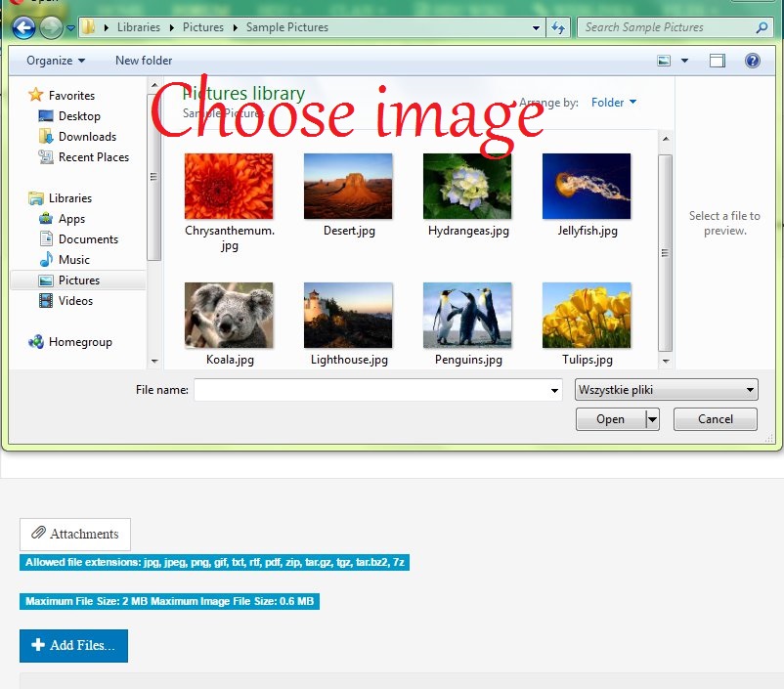Screen dimensions: 784x689
Task: Select Apps under Libraries
Action: click(x=71, y=219)
